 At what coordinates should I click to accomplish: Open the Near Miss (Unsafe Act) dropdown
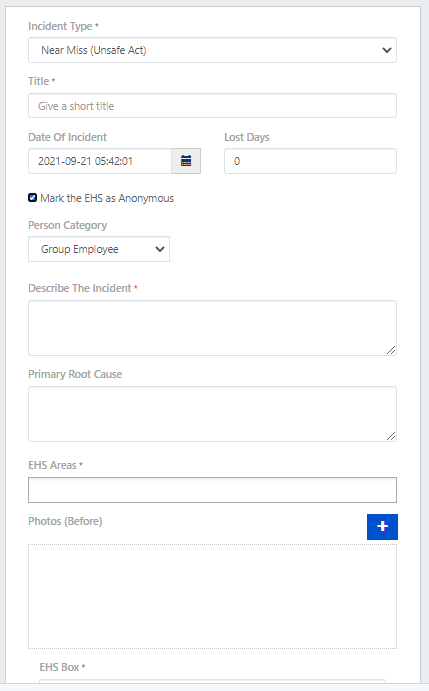(213, 50)
